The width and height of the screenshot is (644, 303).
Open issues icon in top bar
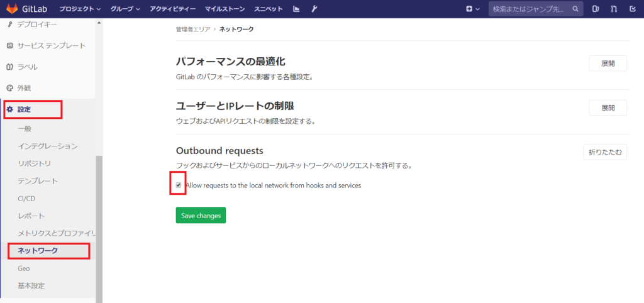pos(596,9)
